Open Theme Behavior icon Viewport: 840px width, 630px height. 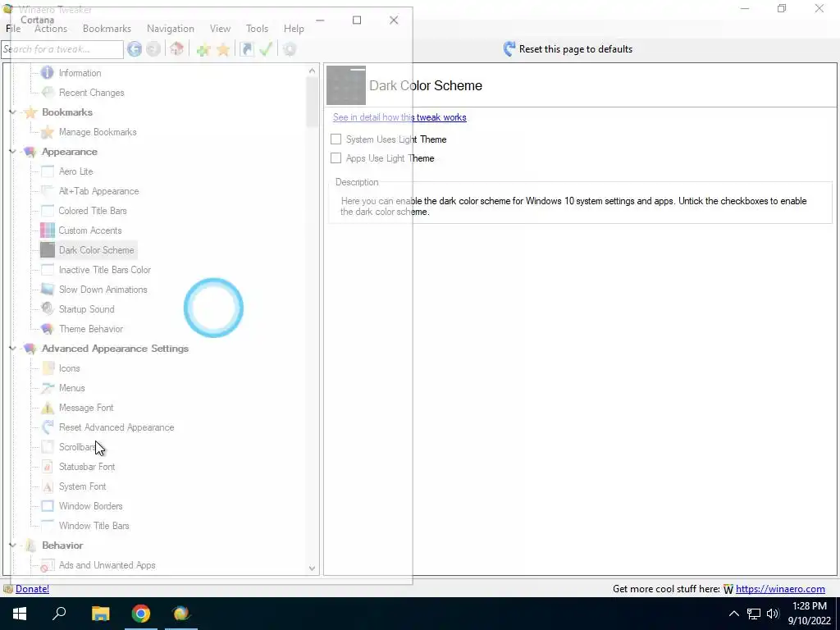pyautogui.click(x=47, y=329)
